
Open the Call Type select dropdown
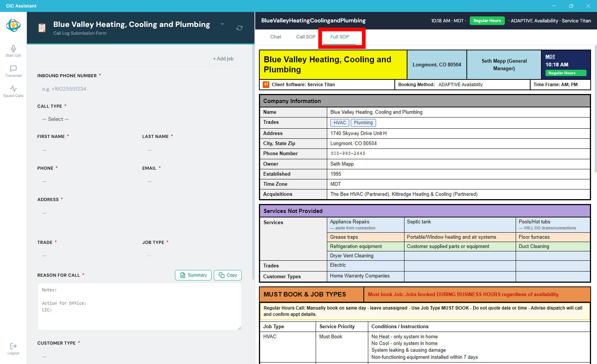(139, 119)
